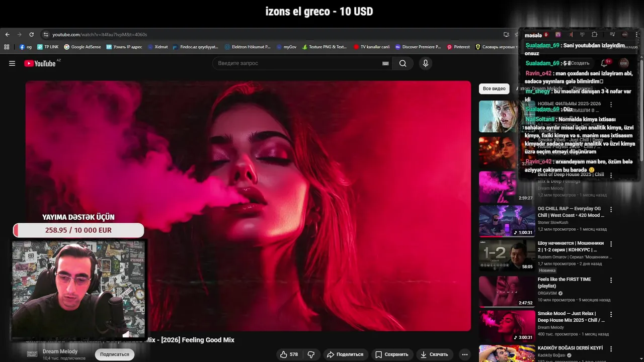Open the Шоу начинается Мошенники thumbnail
644x362 pixels.
click(507, 255)
